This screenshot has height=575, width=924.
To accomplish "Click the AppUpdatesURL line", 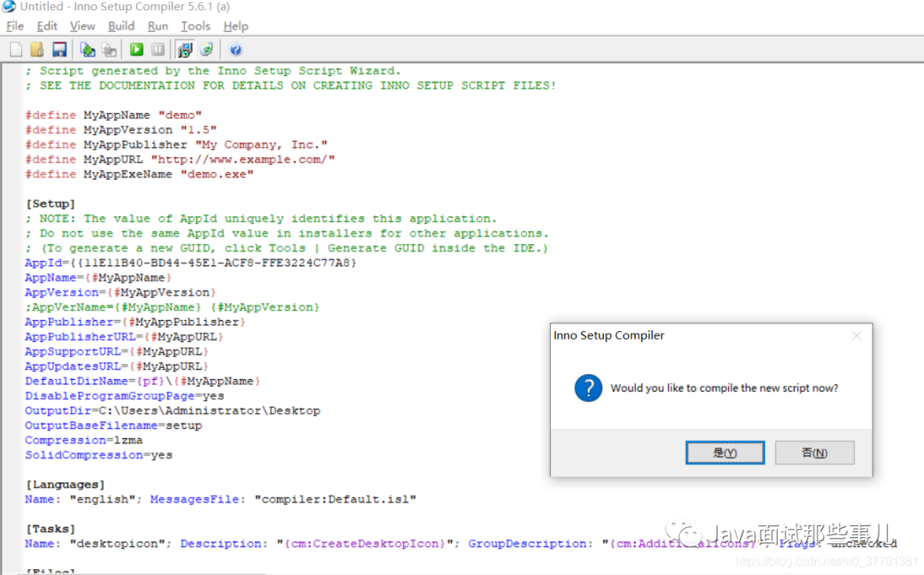I will pos(116,366).
